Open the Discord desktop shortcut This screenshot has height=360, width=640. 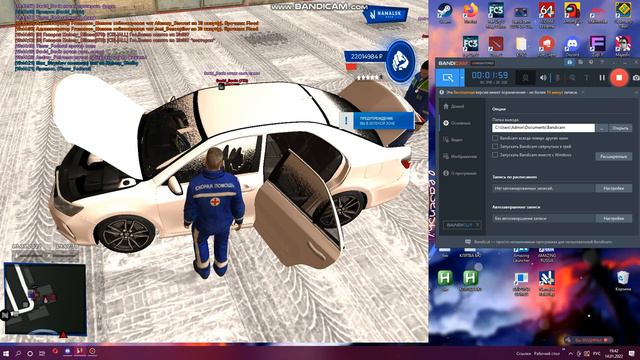click(572, 46)
